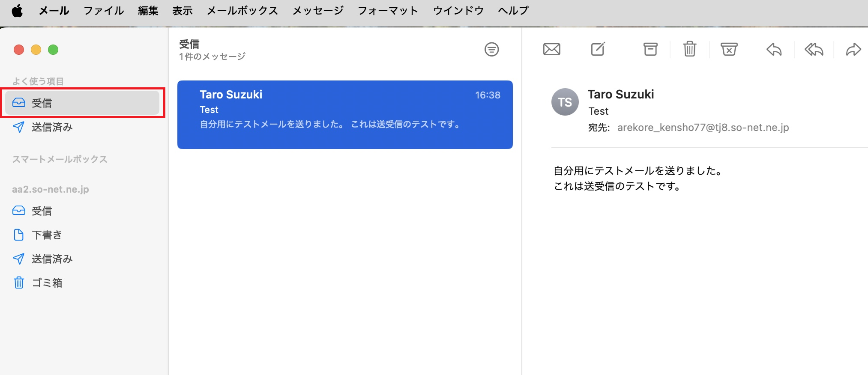This screenshot has height=375, width=868.
Task: Collapse the aa2.so-net.ne.jp account section
Action: (51, 189)
